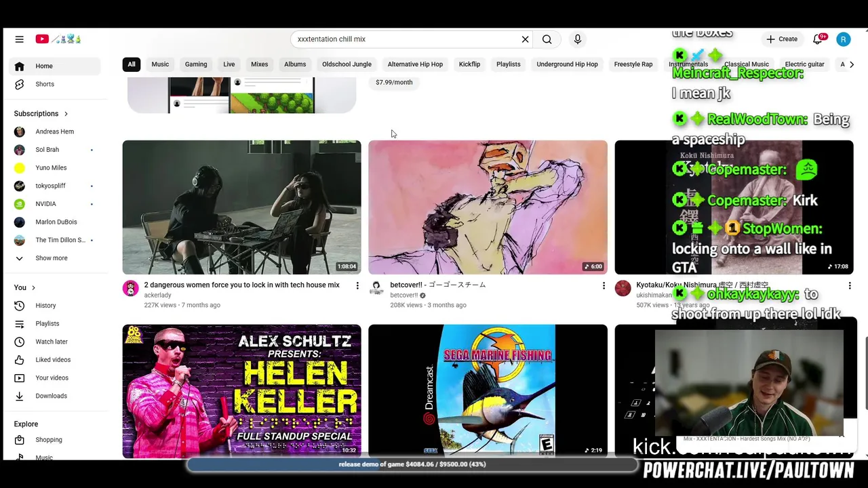The width and height of the screenshot is (868, 488).
Task: Select the All filter chip
Action: 132,64
